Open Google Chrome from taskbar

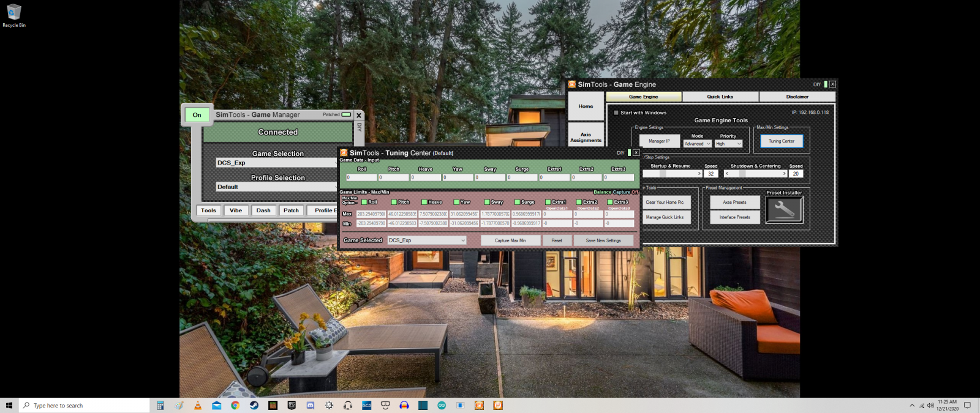235,405
